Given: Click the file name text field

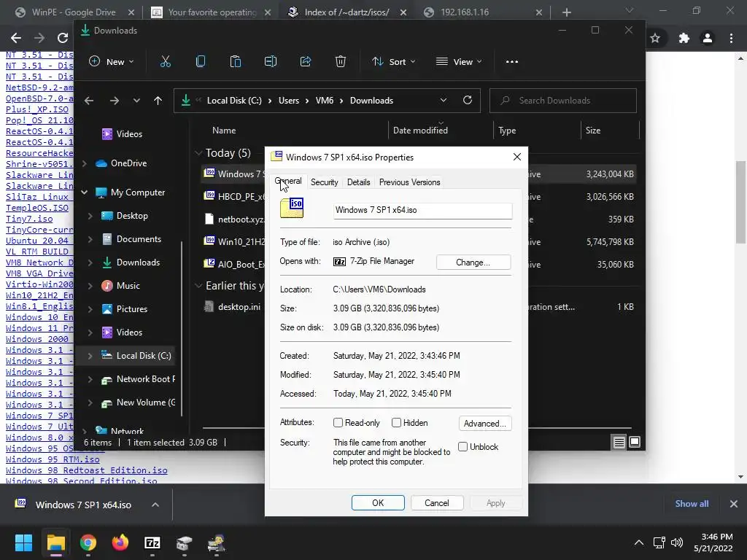Looking at the screenshot, I should (x=422, y=211).
